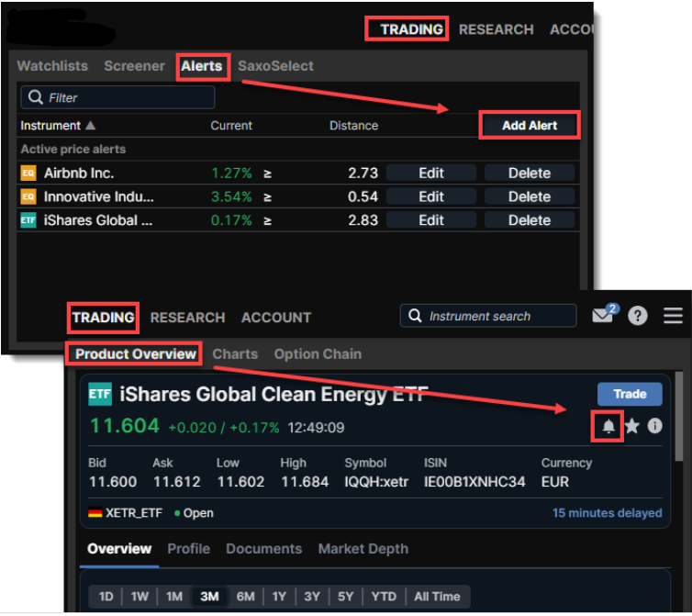Click the iShares Global ETF badge icon
This screenshot has height=616, width=692.
coord(28,220)
